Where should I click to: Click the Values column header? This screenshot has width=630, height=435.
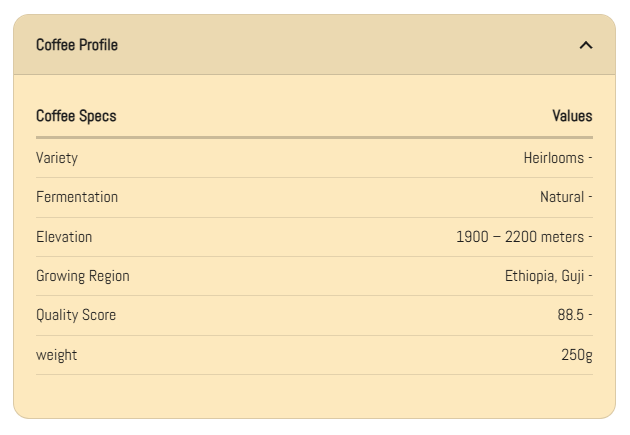(x=572, y=116)
